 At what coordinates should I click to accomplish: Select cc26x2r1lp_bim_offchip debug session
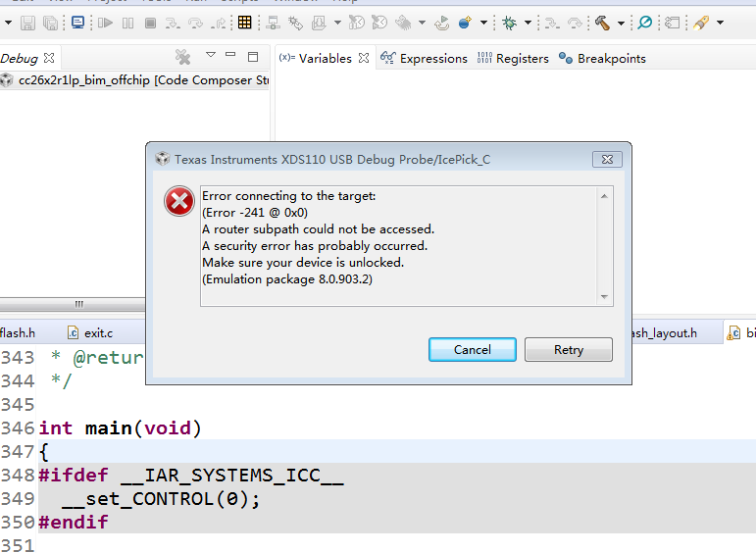pyautogui.click(x=135, y=80)
